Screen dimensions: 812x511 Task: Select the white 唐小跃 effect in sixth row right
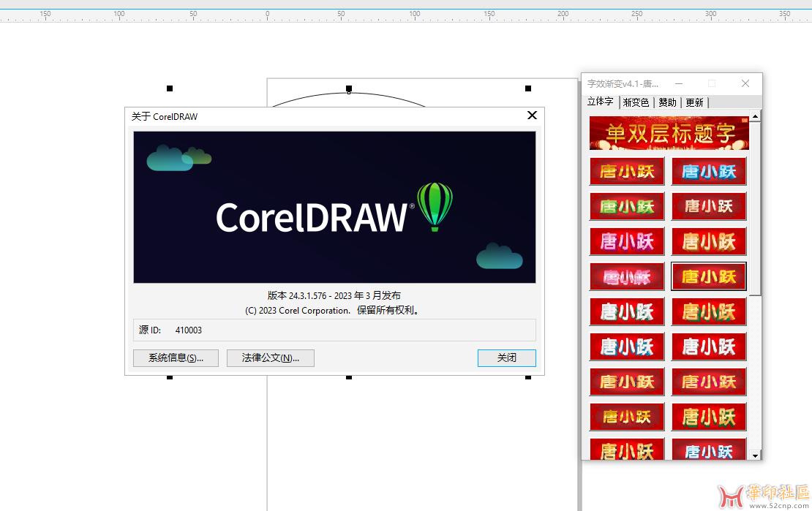[709, 347]
